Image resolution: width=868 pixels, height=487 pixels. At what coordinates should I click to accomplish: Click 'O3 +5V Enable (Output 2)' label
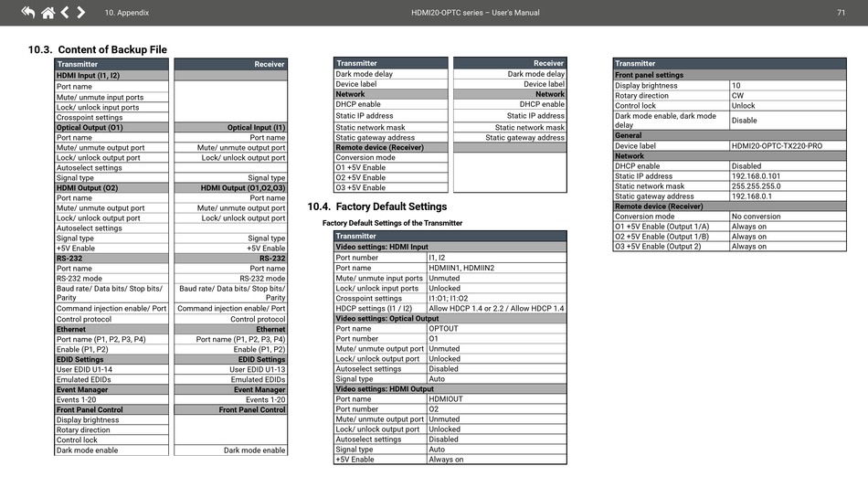coord(658,247)
